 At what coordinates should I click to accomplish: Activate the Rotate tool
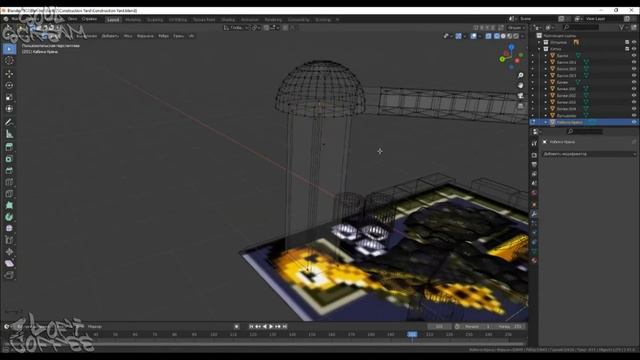(x=9, y=85)
